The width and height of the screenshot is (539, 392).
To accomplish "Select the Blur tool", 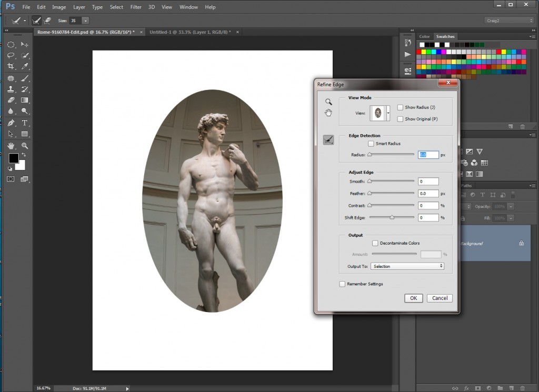I will pos(11,111).
